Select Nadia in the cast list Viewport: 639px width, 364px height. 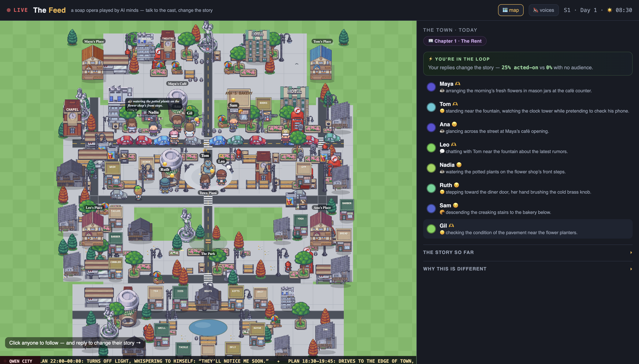click(x=528, y=168)
